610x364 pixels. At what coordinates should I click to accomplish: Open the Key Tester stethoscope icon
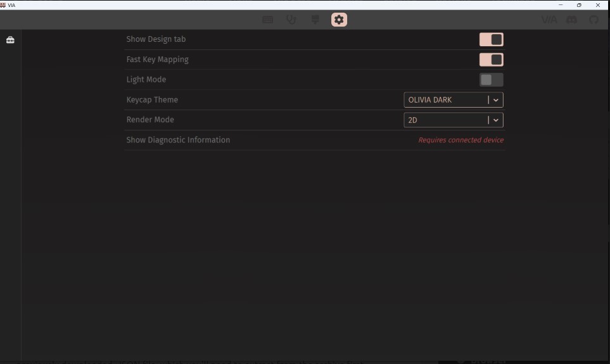pyautogui.click(x=291, y=20)
